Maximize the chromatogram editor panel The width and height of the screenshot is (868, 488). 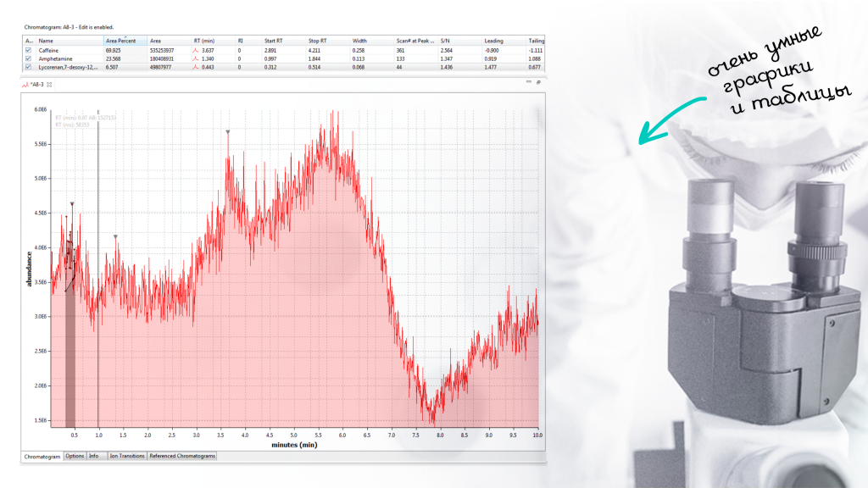[537, 82]
